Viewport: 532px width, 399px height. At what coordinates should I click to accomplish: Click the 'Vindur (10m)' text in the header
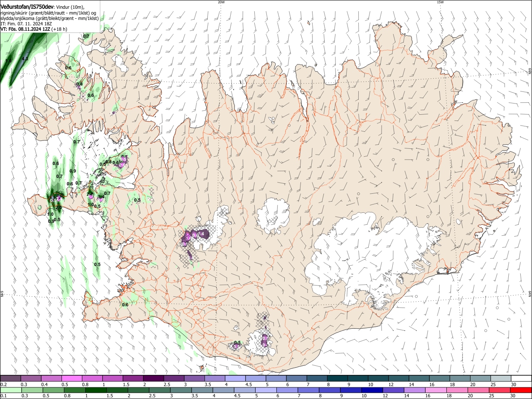point(70,7)
